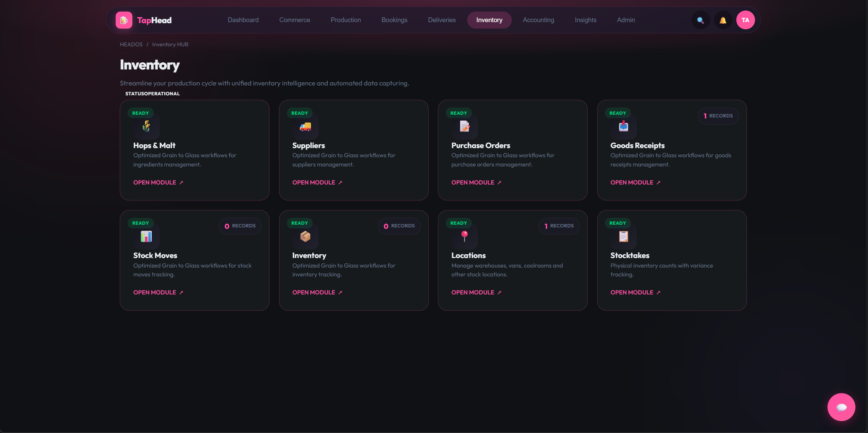
Task: Navigate to Admin from the top bar
Action: (626, 20)
